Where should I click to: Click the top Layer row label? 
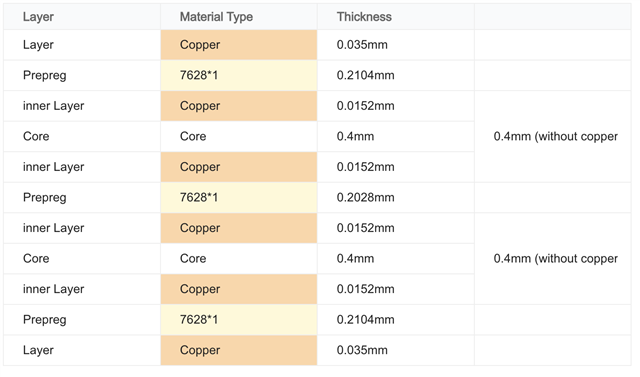point(38,45)
